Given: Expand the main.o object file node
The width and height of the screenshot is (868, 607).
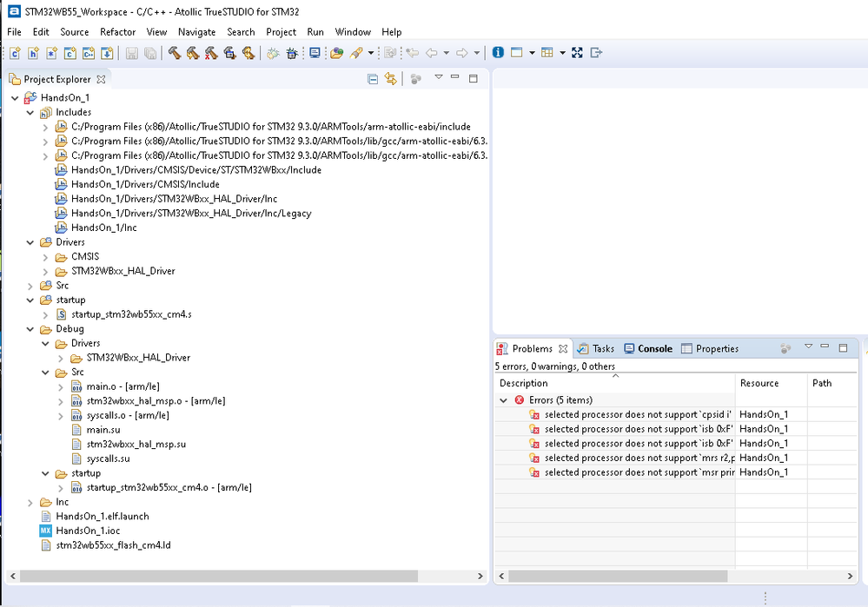Looking at the screenshot, I should 61,386.
